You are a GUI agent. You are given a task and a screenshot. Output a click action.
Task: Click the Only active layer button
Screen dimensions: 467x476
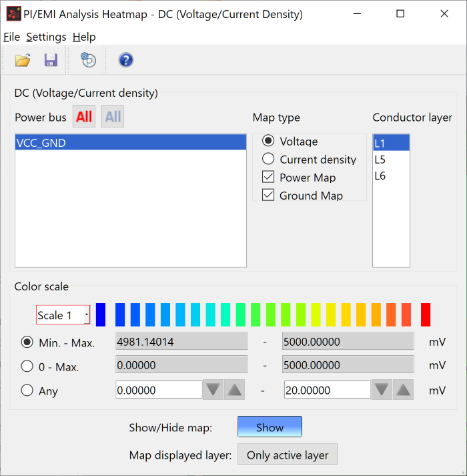(288, 455)
